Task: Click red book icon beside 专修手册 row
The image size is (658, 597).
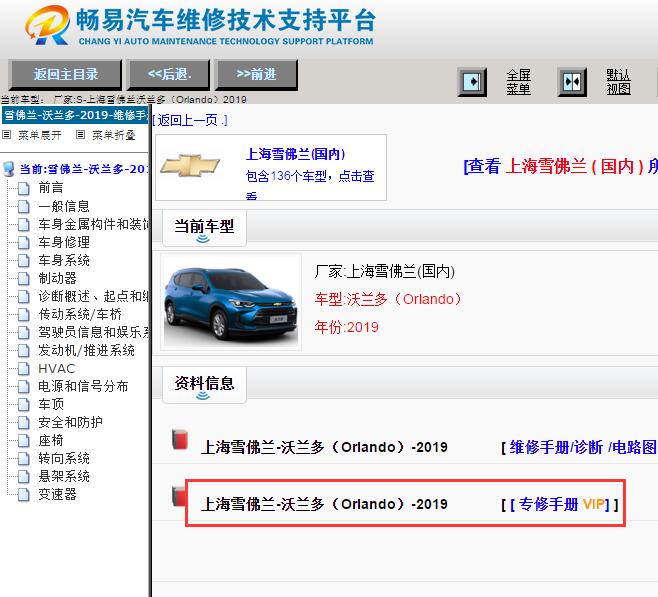Action: pyautogui.click(x=179, y=496)
